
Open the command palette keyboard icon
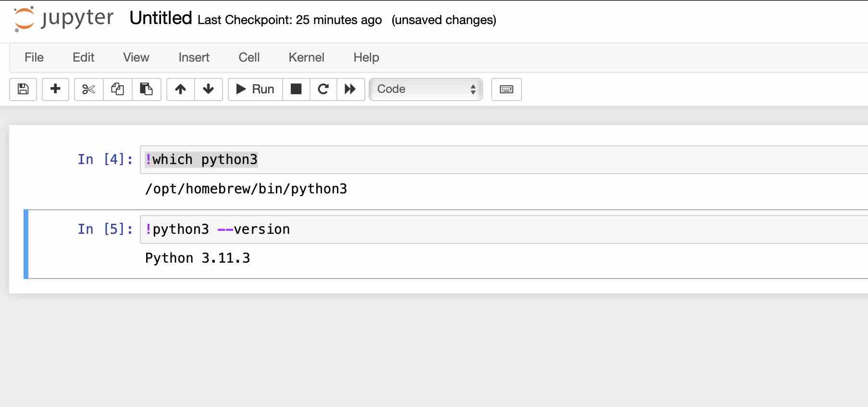pos(506,89)
